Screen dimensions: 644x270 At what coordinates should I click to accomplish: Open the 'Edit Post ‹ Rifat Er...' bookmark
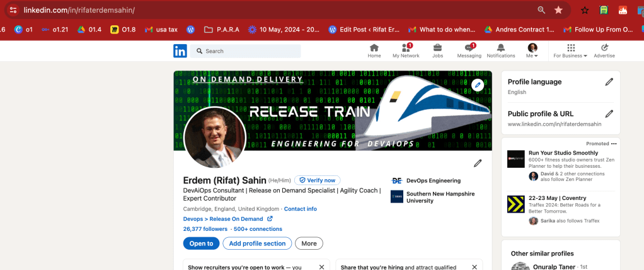click(364, 30)
